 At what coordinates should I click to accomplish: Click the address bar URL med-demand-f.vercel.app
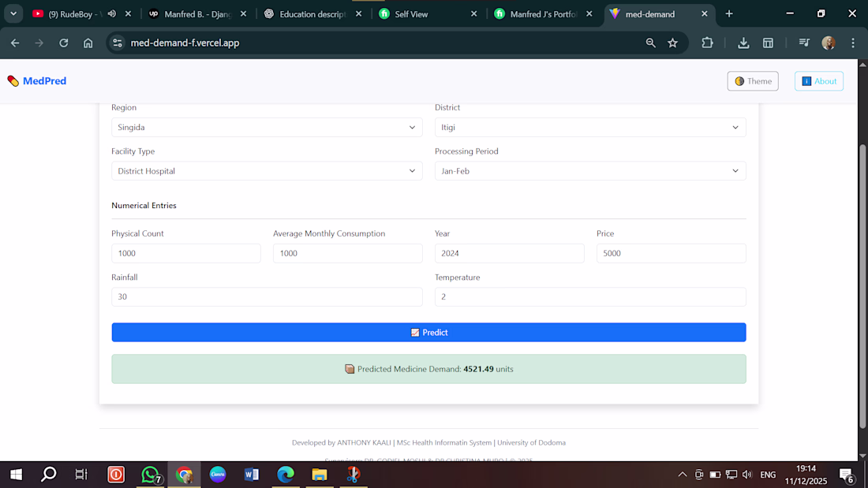click(x=185, y=43)
